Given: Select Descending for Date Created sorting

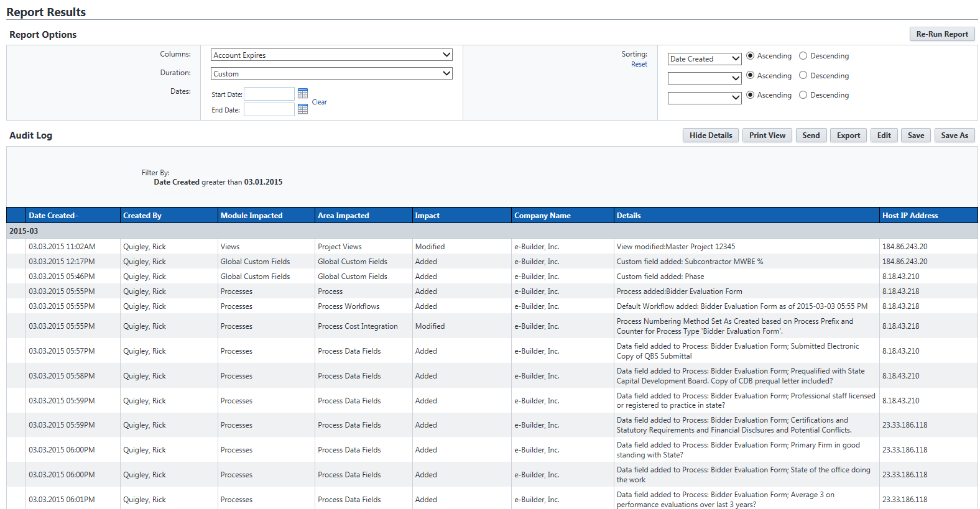Looking at the screenshot, I should (803, 56).
